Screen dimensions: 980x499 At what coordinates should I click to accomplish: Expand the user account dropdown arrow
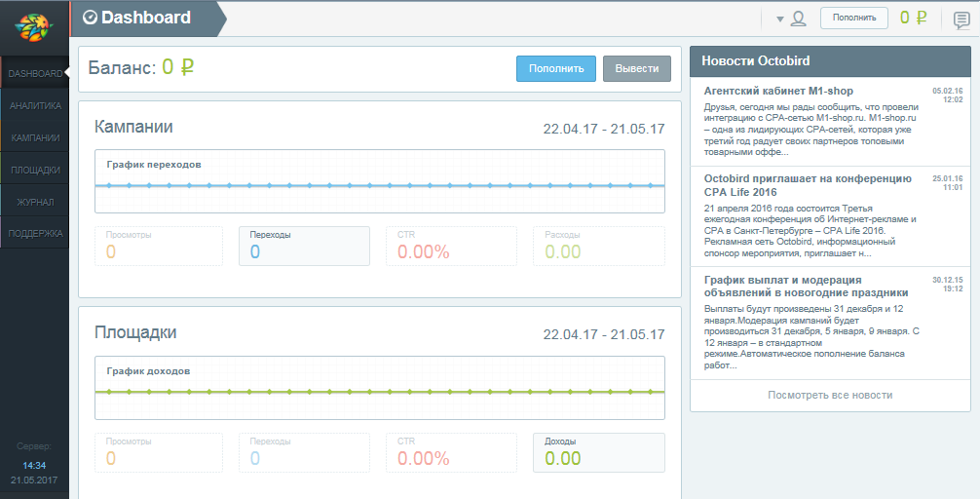(780, 19)
